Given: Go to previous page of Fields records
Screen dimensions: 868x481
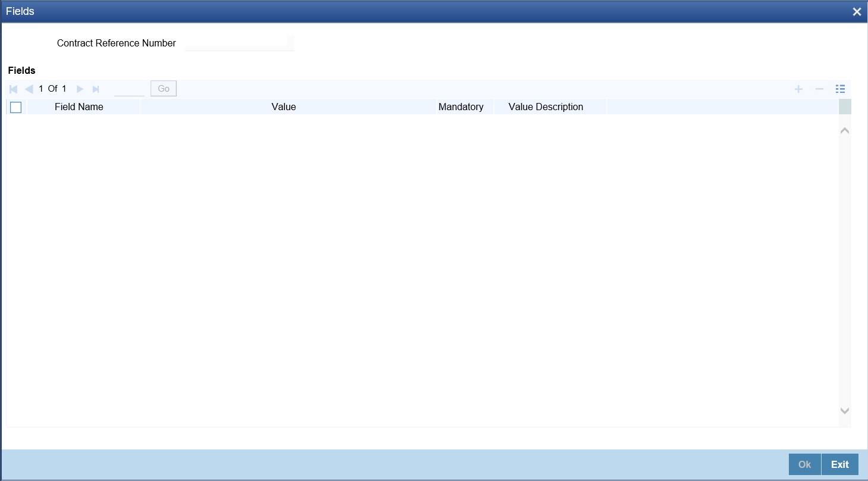Looking at the screenshot, I should coord(29,89).
